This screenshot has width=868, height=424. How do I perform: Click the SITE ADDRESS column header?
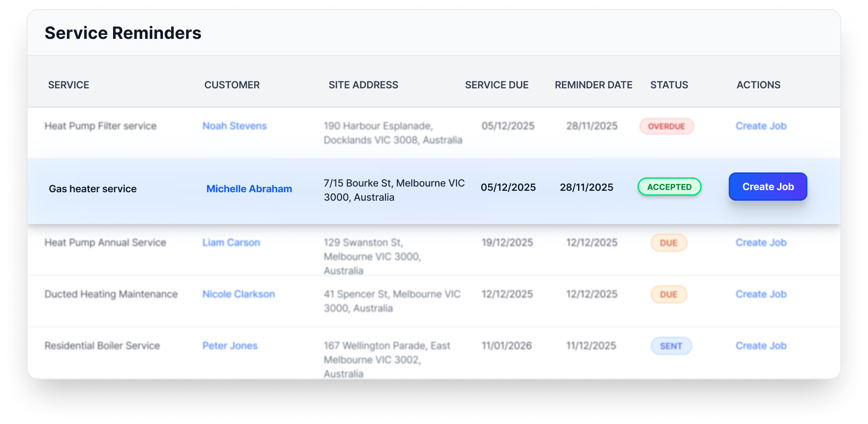coord(363,85)
